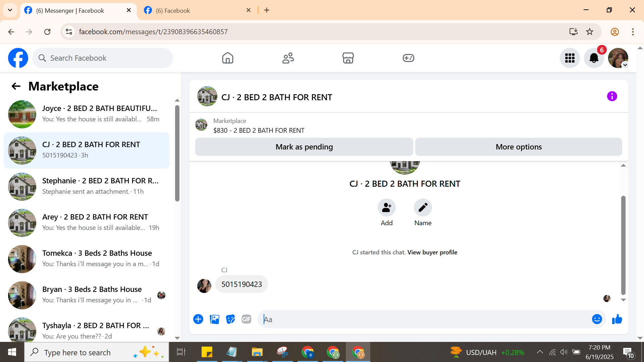Open the Chrome profile icon
The image size is (644, 362).
(615, 32)
